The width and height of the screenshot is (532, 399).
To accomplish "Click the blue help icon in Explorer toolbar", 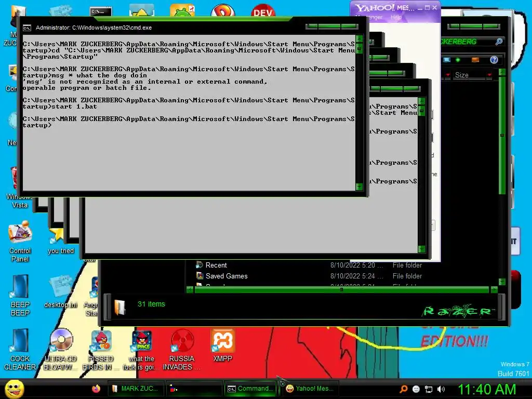I will 494,60.
